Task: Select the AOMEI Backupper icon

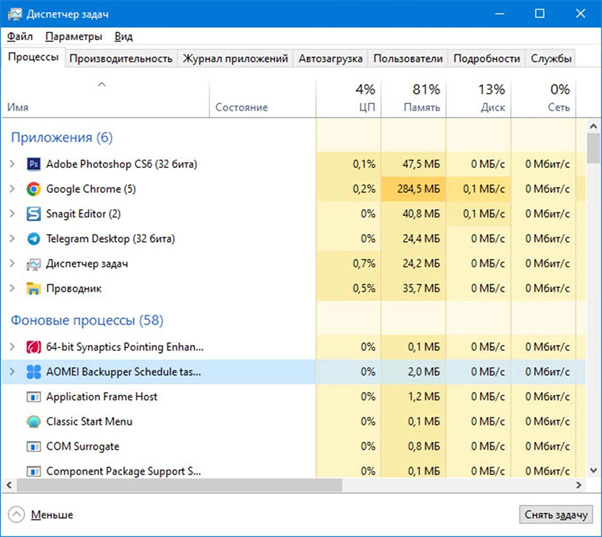Action: [33, 372]
